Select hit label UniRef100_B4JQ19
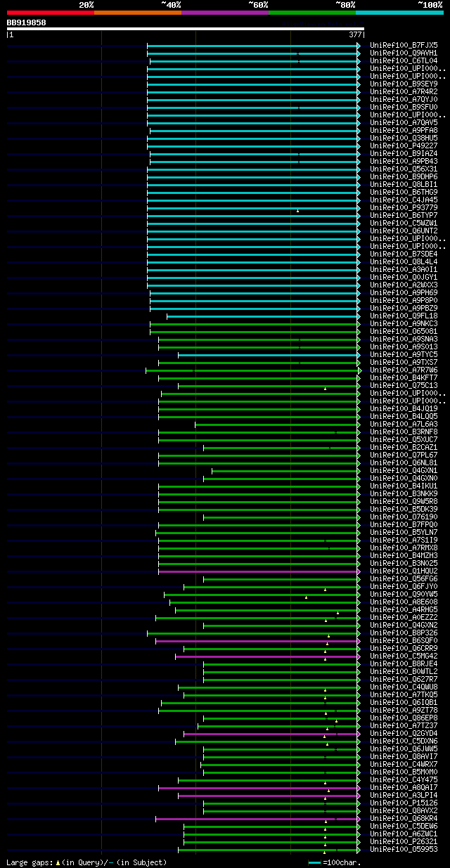The image size is (450, 868). click(x=404, y=408)
